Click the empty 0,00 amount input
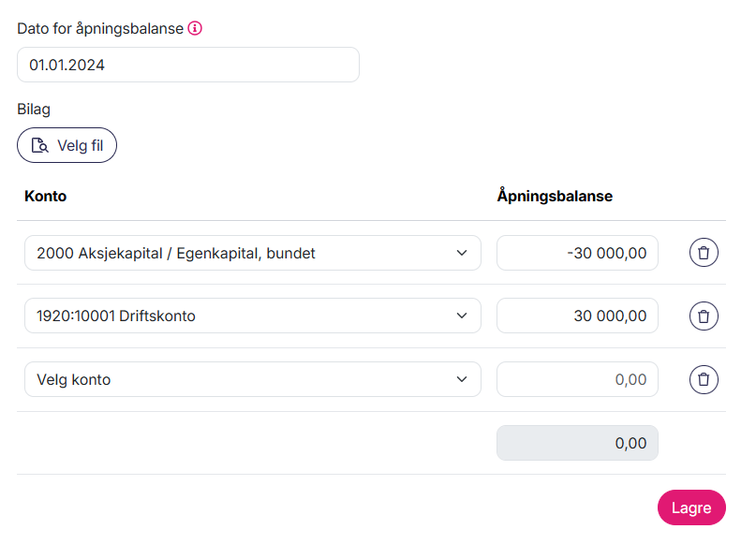The width and height of the screenshot is (756, 544). pyautogui.click(x=577, y=379)
